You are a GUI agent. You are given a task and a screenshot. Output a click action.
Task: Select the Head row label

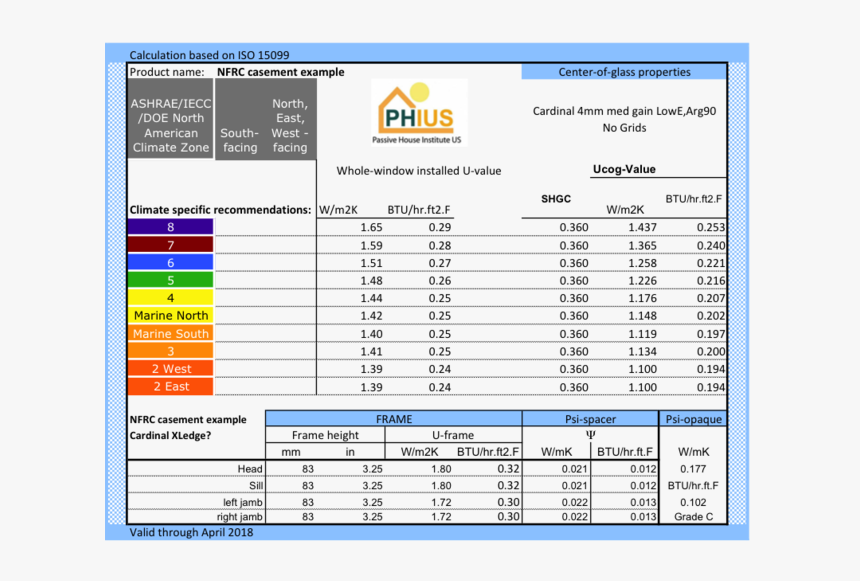pos(249,469)
